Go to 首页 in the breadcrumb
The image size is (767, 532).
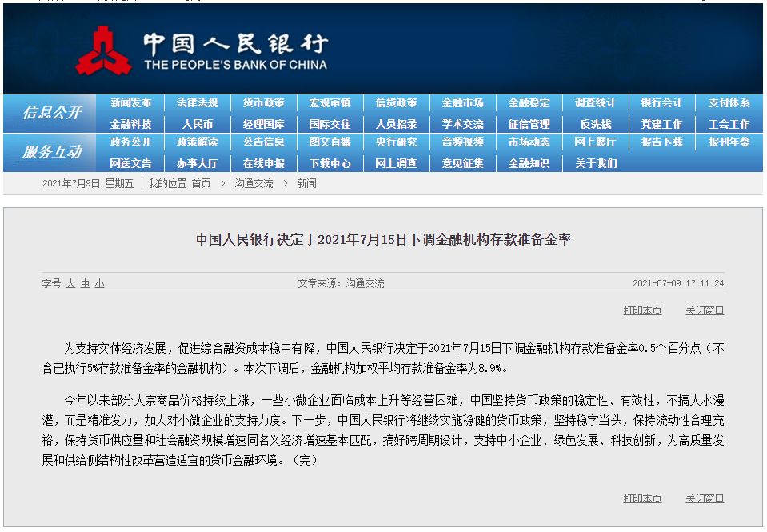click(x=201, y=183)
